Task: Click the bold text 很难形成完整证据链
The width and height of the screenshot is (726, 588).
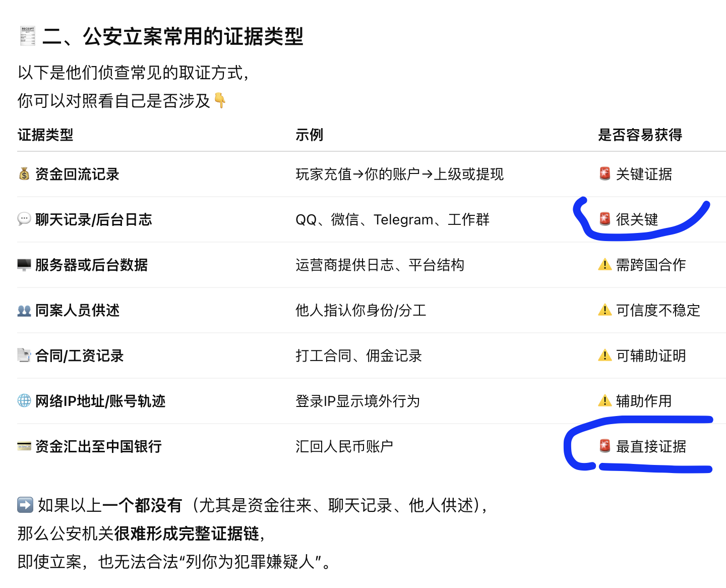Action: (x=187, y=533)
